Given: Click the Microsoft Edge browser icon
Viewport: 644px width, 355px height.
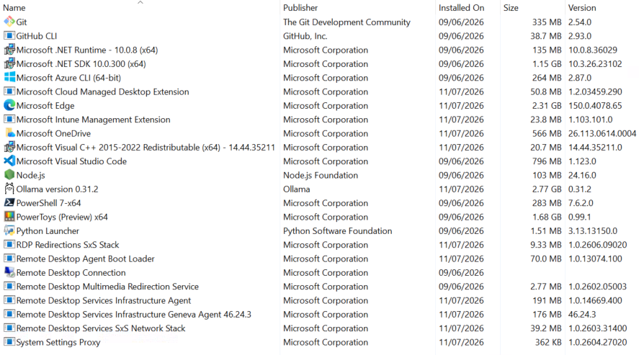Looking at the screenshot, I should [x=9, y=105].
